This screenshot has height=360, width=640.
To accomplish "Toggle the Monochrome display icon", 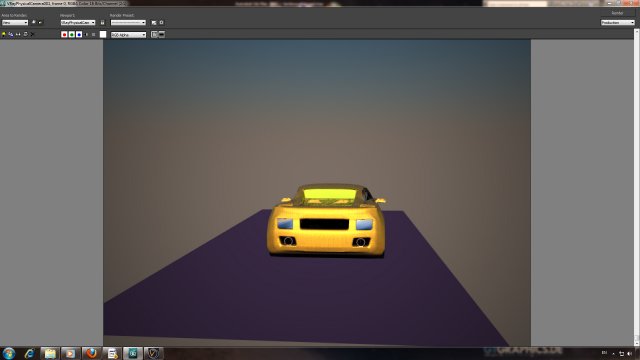I will tap(93, 35).
